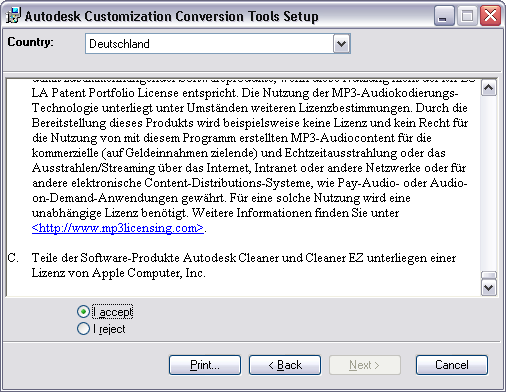
Task: Click license scrollbar down arrow
Action: pyautogui.click(x=489, y=287)
